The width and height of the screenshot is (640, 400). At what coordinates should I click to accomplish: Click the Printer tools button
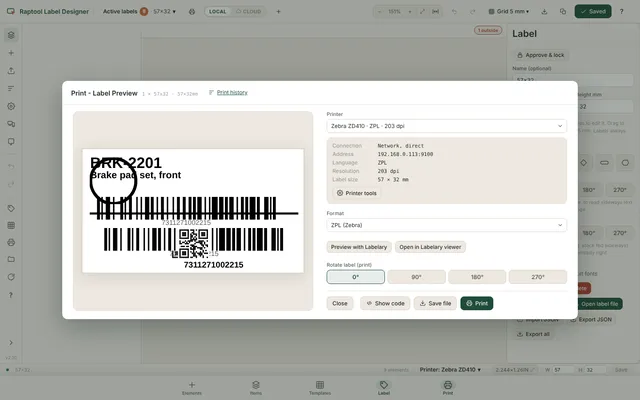[357, 193]
